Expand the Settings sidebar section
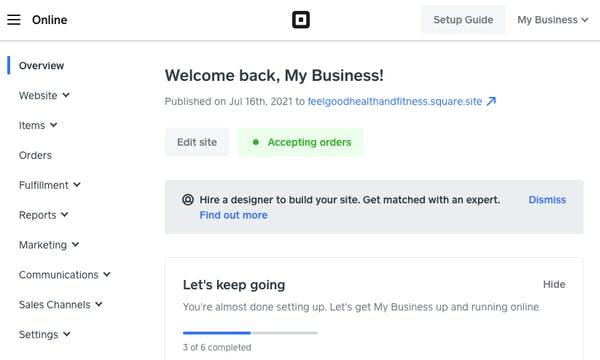The image size is (600, 360). click(x=45, y=334)
